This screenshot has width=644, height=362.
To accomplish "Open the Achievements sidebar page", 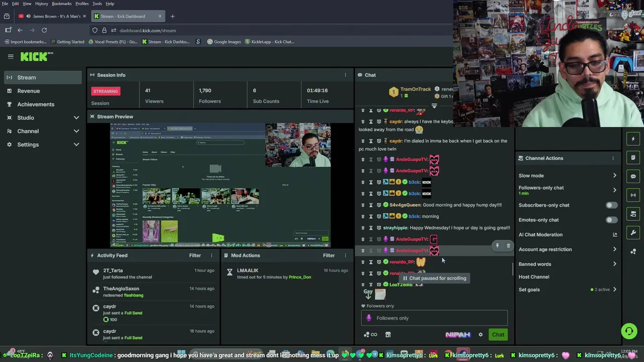I will point(43,105).
